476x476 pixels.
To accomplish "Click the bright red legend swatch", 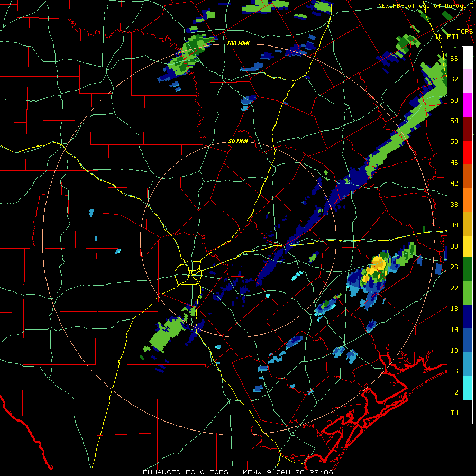I will pyautogui.click(x=467, y=152).
